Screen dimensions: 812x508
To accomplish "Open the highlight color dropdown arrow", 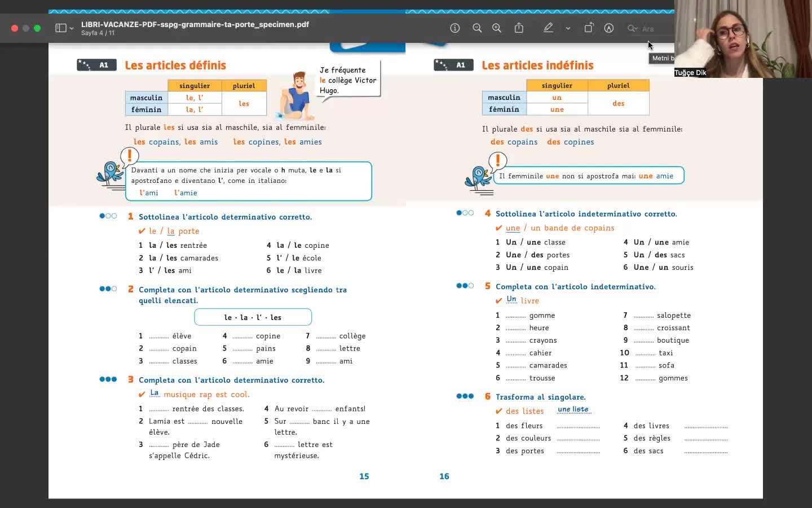I will coord(568,29).
